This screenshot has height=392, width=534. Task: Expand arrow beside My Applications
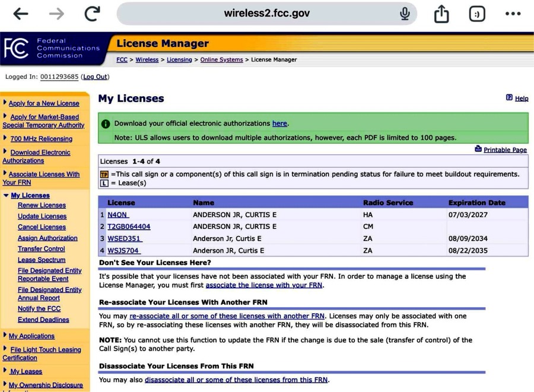[5, 335]
